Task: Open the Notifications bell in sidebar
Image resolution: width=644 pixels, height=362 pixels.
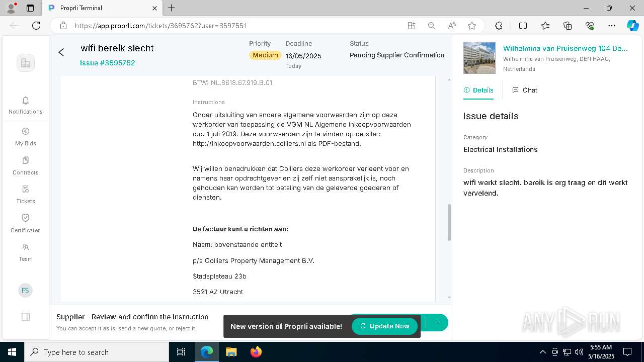Action: [26, 105]
